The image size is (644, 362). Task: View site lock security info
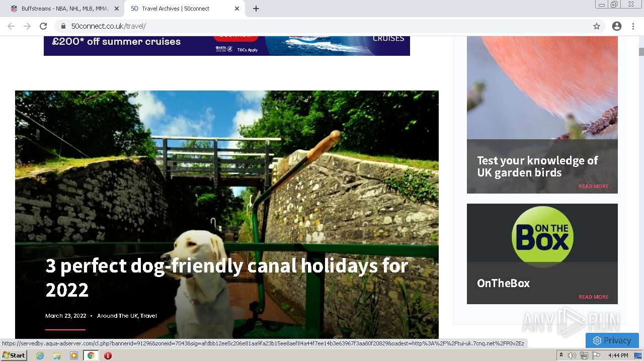pyautogui.click(x=63, y=26)
